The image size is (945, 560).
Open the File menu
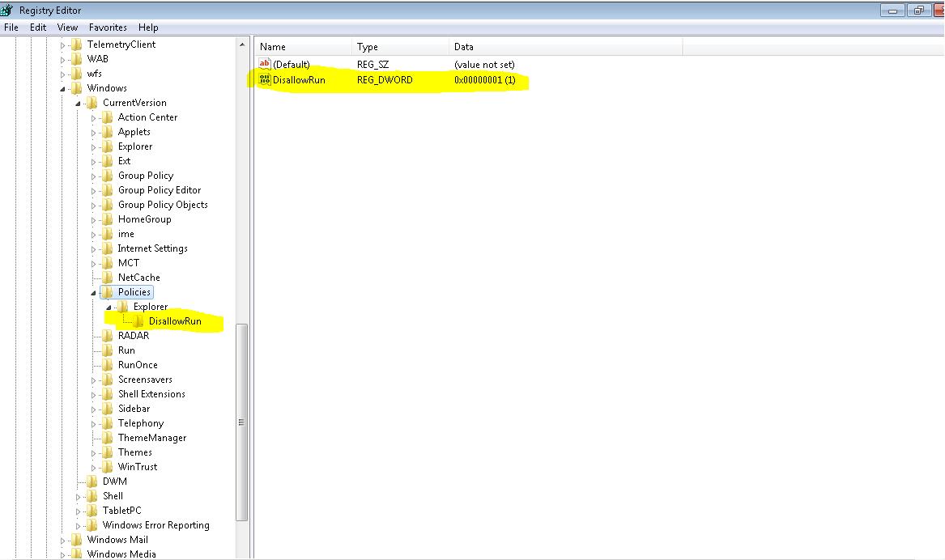pyautogui.click(x=11, y=27)
